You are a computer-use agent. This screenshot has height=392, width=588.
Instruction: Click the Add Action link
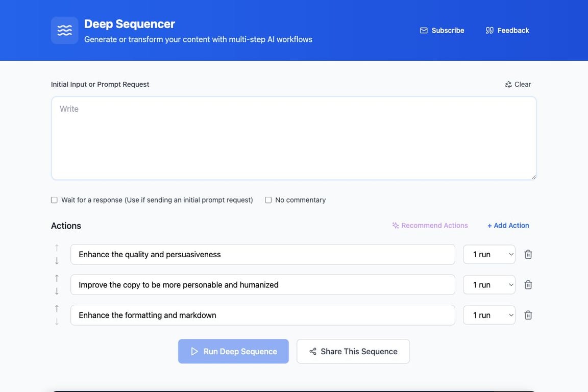click(x=508, y=226)
